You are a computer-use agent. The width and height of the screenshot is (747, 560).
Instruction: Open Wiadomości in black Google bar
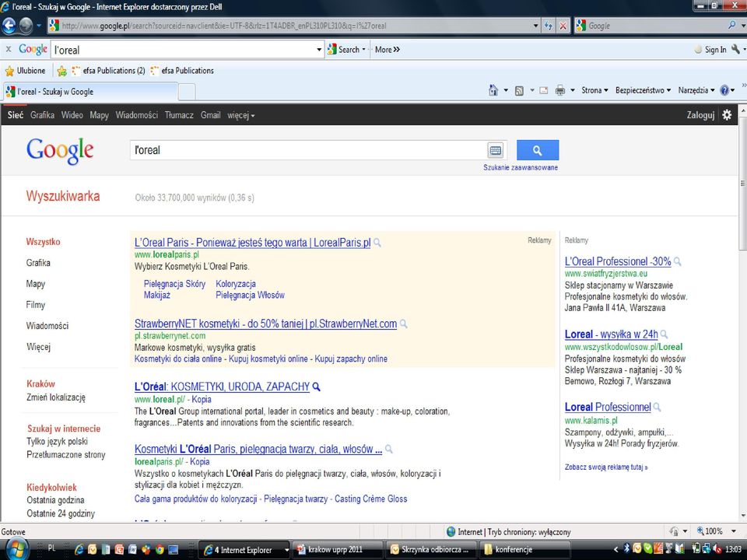tap(137, 115)
